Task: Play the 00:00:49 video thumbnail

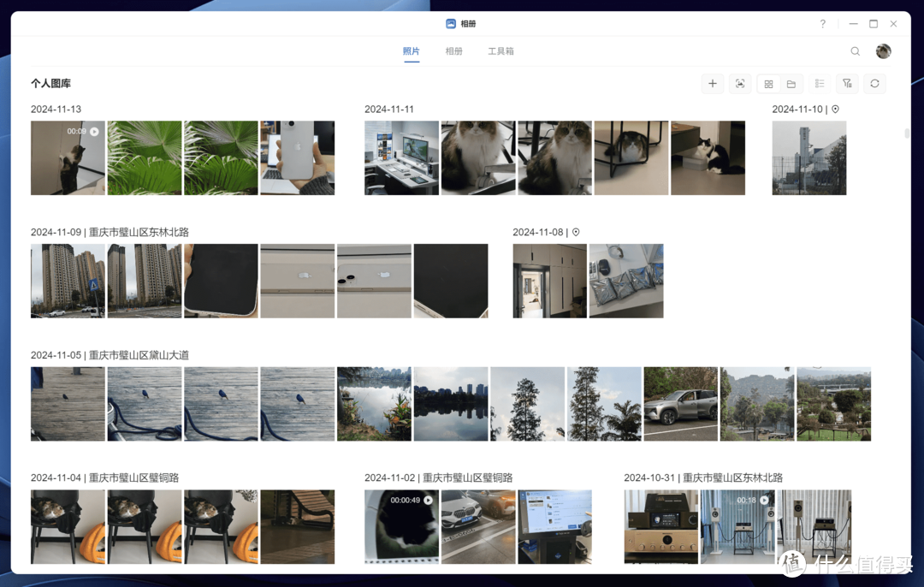Action: [401, 526]
